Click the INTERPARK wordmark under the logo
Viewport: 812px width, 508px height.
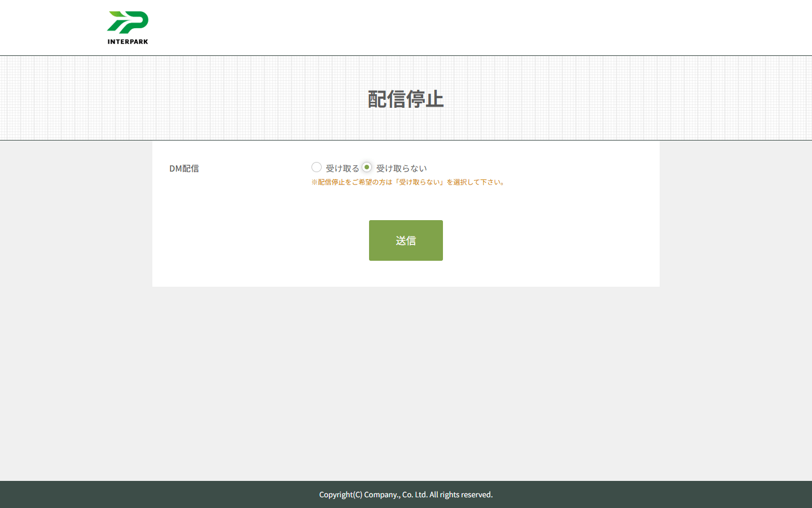[128, 41]
